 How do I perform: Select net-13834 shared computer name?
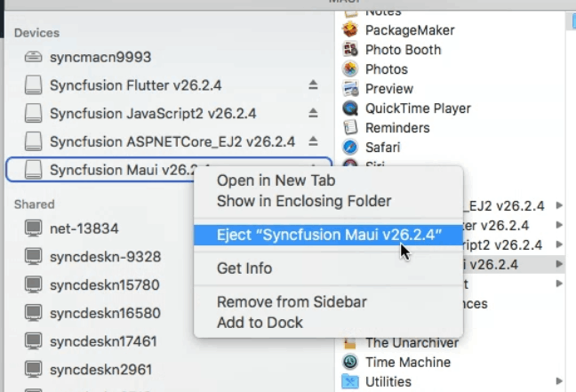click(84, 228)
